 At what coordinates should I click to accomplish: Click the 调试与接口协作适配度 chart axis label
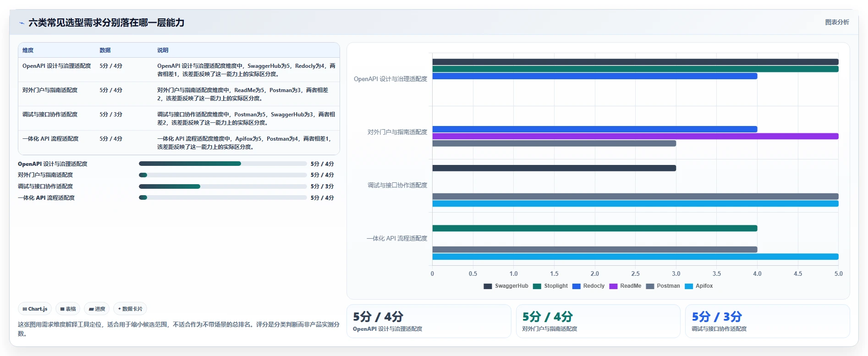397,185
